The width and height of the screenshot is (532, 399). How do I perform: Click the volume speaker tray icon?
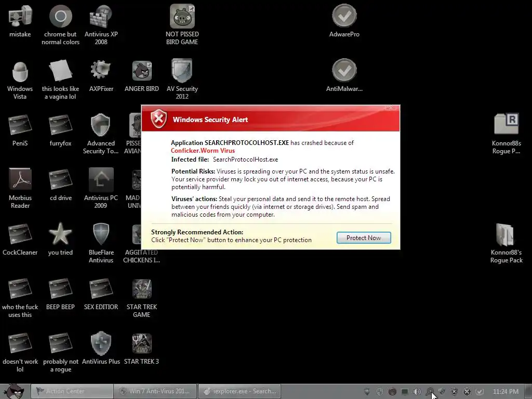pyautogui.click(x=417, y=392)
